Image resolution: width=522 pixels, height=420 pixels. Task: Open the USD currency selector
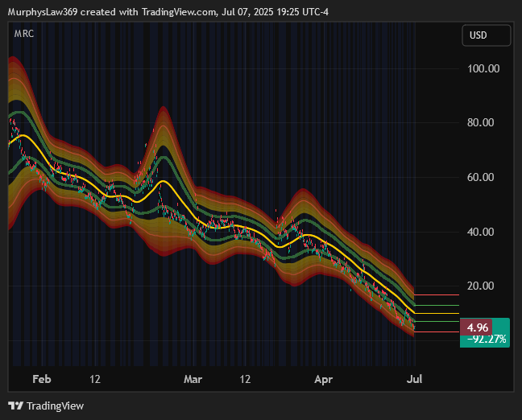(486, 35)
